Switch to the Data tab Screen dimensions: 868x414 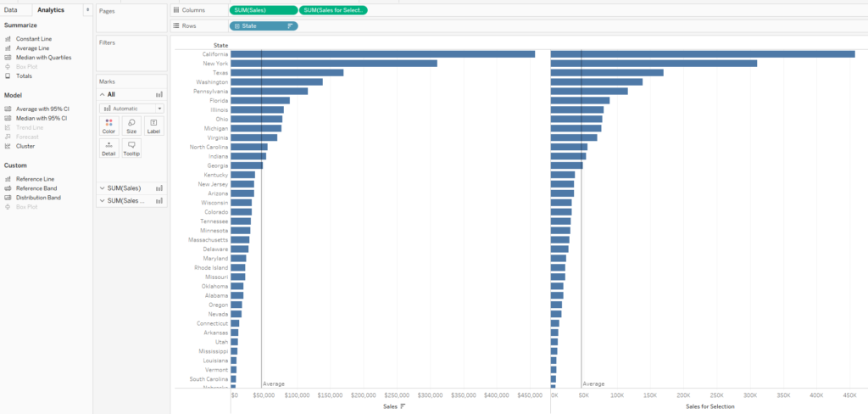pyautogui.click(x=11, y=9)
